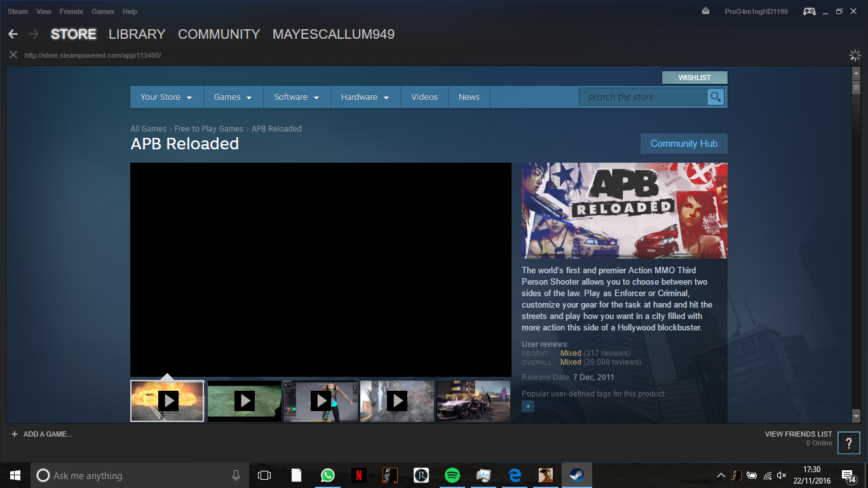Click the store URL address text
Image resolution: width=868 pixels, height=488 pixels.
(x=93, y=55)
